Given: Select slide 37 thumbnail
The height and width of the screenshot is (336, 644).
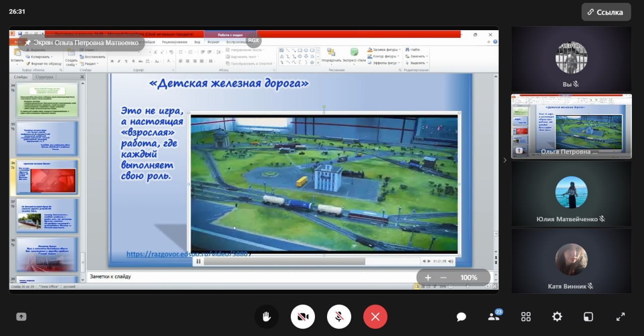Looking at the screenshot, I should 47,215.
